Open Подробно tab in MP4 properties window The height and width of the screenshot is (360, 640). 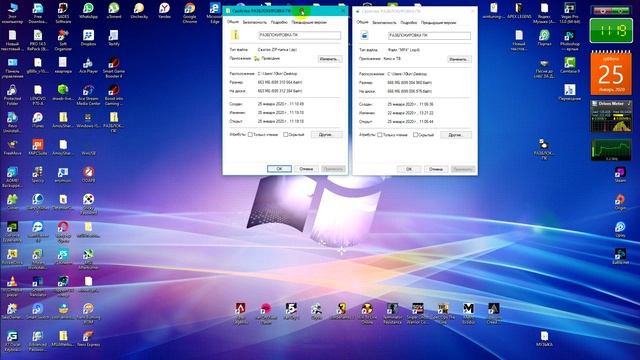coord(409,23)
